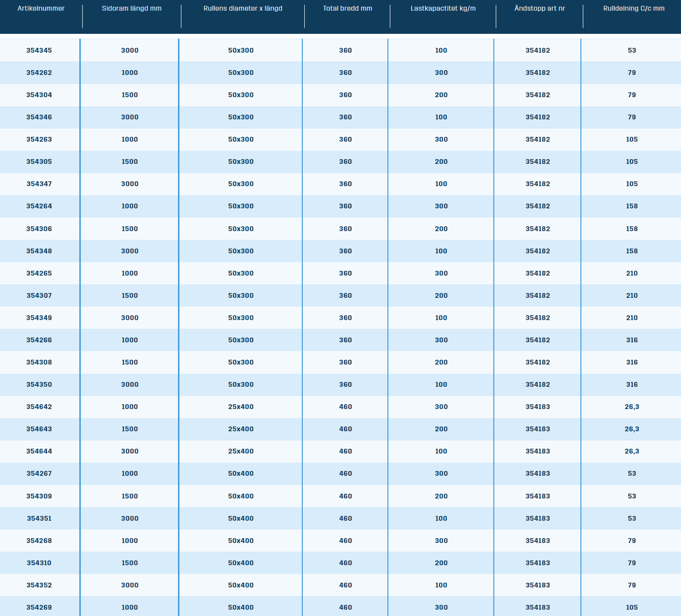Screen dimensions: 681x616
Task: Click side frame 1500 in 354310 row
Action: (130, 563)
